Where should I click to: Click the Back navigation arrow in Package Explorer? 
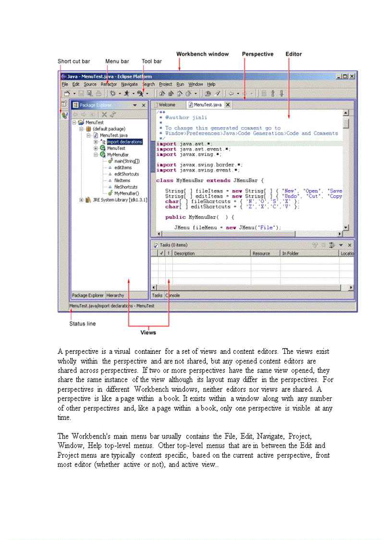(x=75, y=114)
